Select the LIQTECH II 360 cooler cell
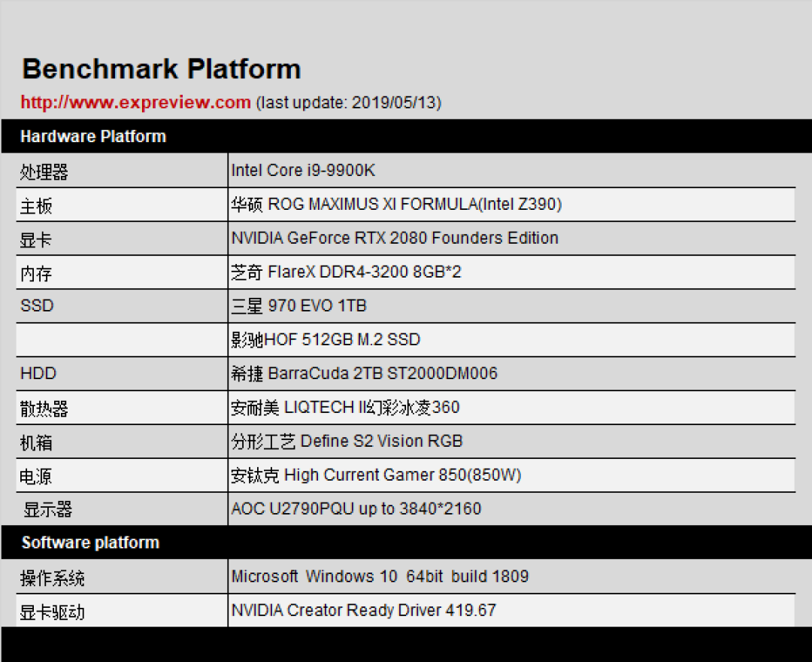The height and width of the screenshot is (662, 812). pyautogui.click(x=512, y=407)
